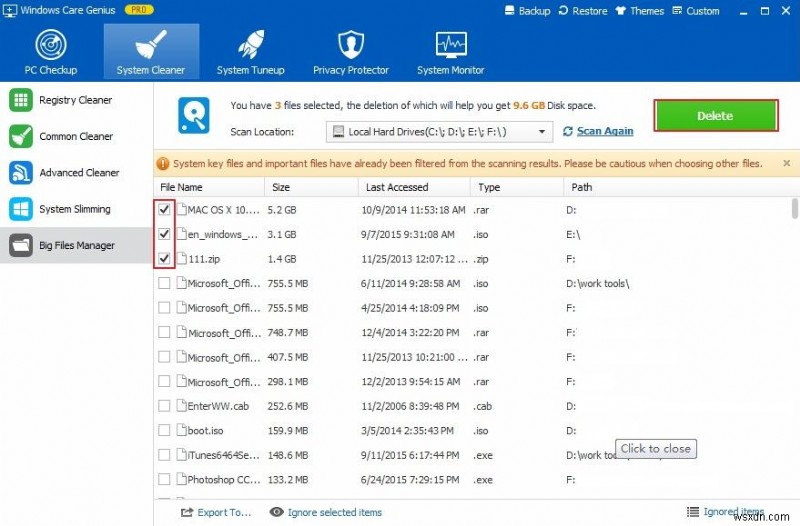
Task: Open Registry Cleaner in sidebar
Action: click(77, 100)
